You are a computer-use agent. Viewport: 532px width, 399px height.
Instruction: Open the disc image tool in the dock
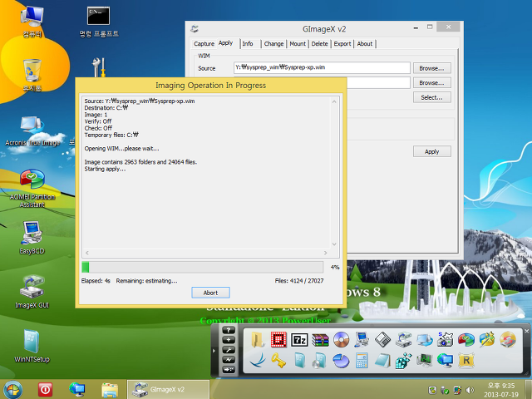[341, 340]
